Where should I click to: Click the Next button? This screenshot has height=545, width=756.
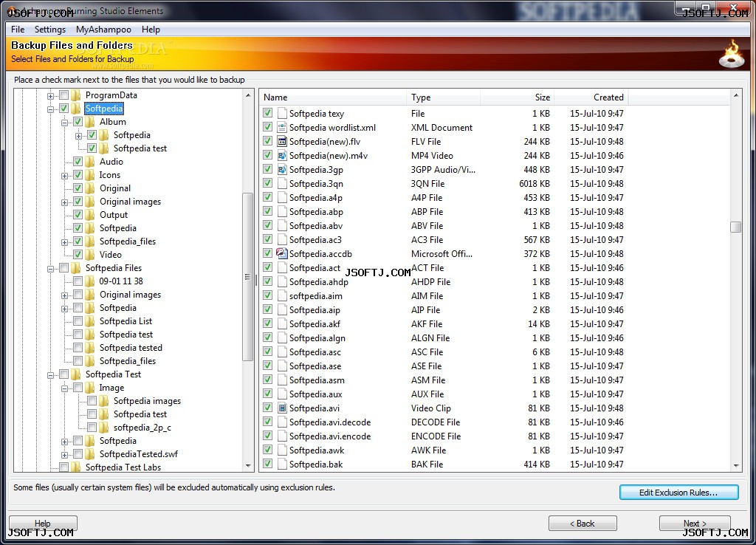[x=695, y=524]
